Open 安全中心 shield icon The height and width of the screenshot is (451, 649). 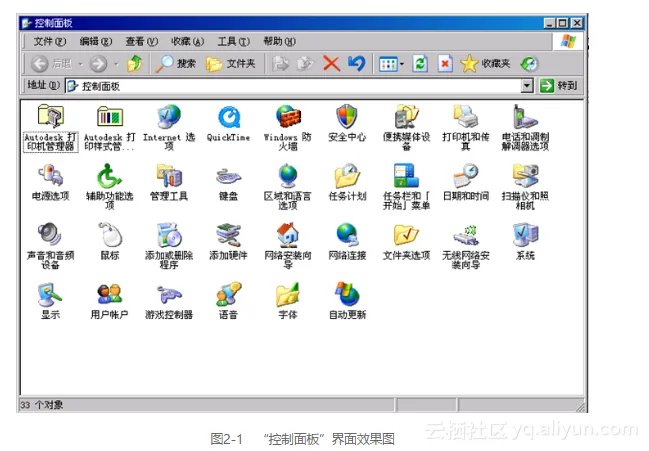pos(347,116)
